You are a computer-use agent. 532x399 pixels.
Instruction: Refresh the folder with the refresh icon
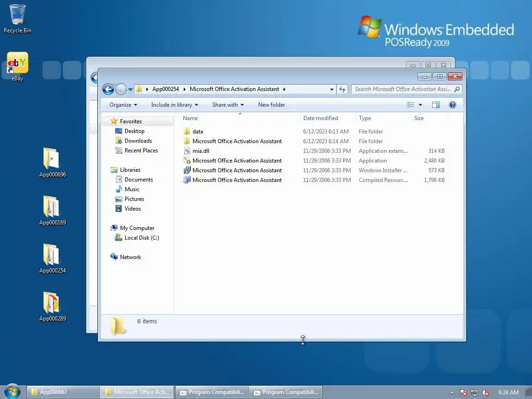(342, 89)
